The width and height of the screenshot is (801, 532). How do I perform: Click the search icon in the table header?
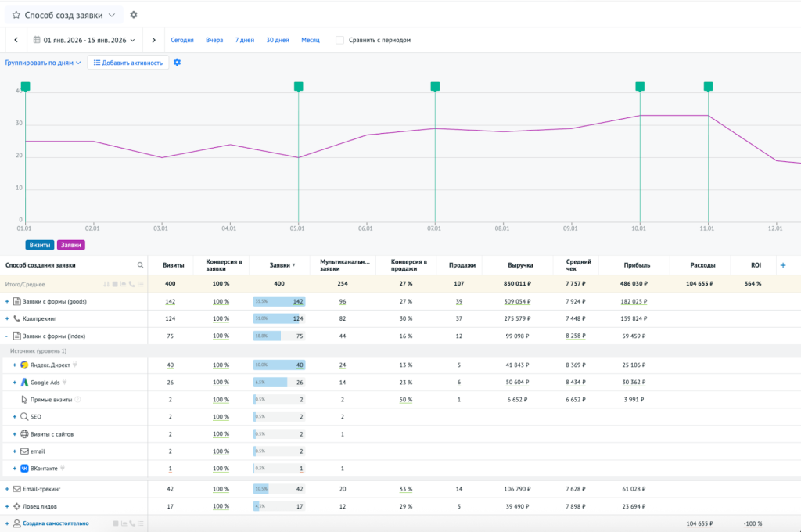141,265
